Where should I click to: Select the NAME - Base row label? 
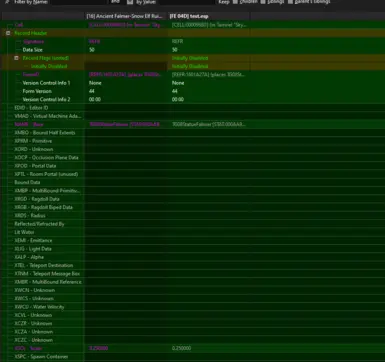click(x=29, y=124)
